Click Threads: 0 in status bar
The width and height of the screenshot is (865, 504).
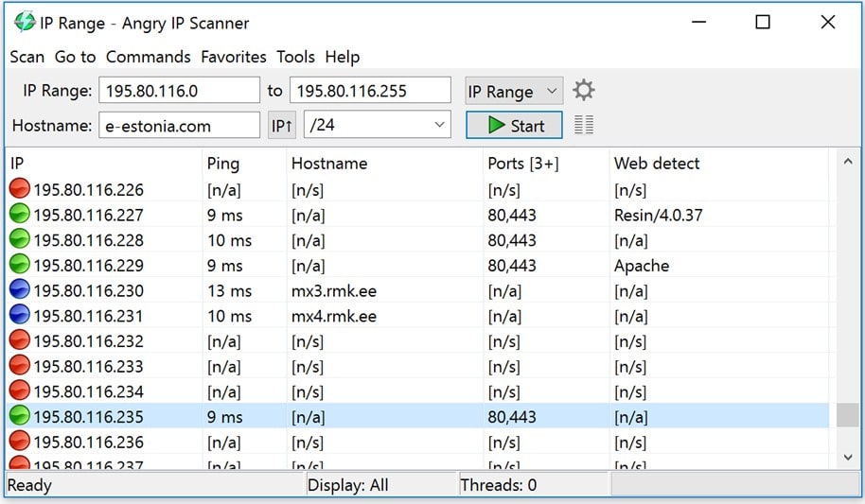pos(498,485)
